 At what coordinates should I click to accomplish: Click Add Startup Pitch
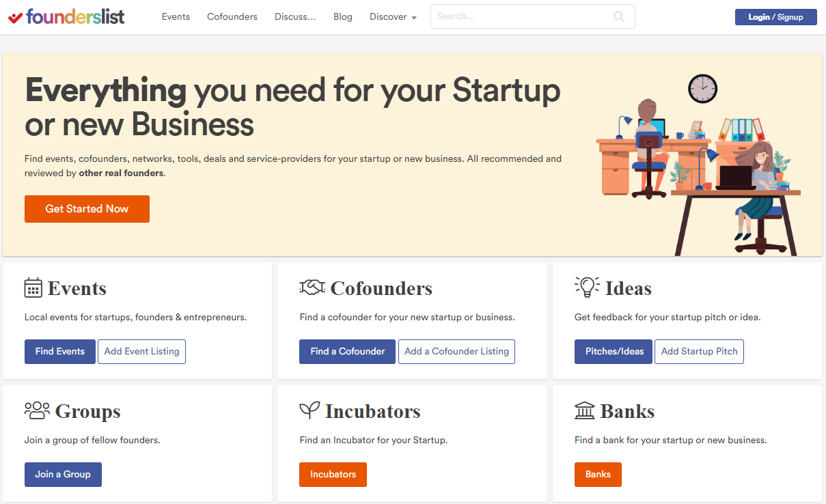point(699,351)
